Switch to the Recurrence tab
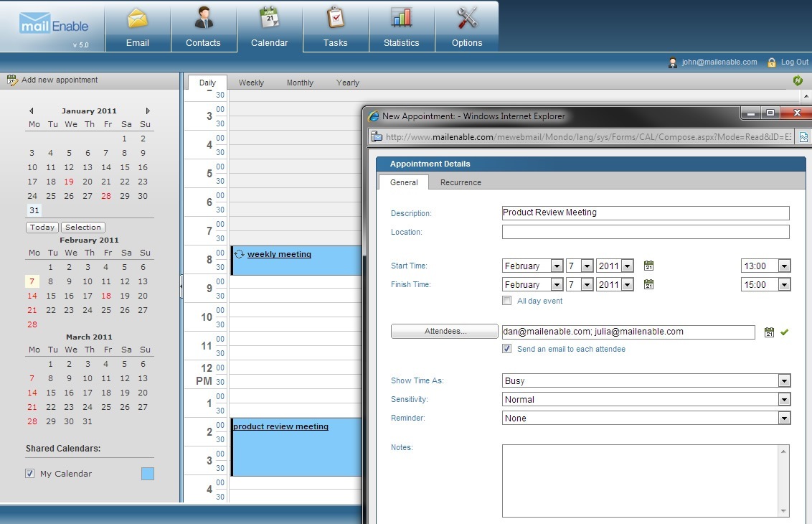Screen dimensions: 812x524 point(461,182)
